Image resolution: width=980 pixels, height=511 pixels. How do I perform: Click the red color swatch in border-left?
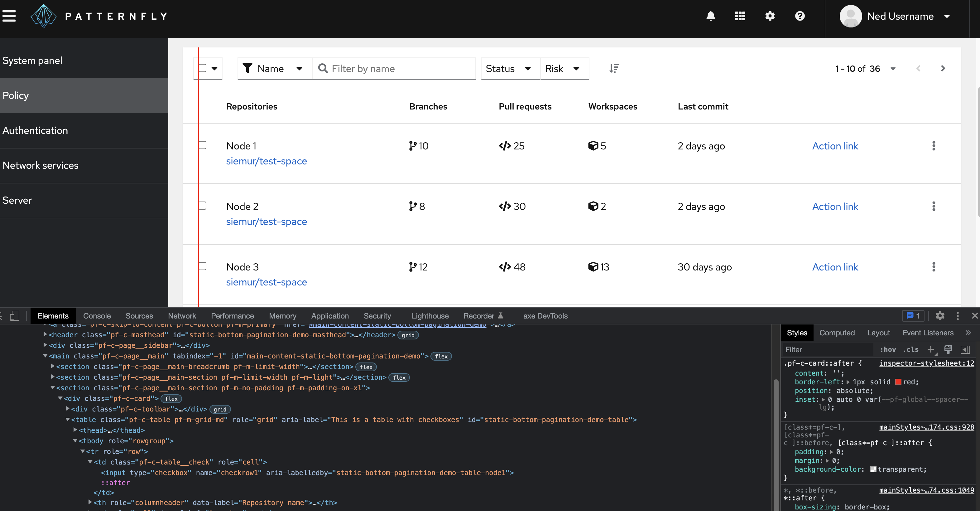(898, 382)
